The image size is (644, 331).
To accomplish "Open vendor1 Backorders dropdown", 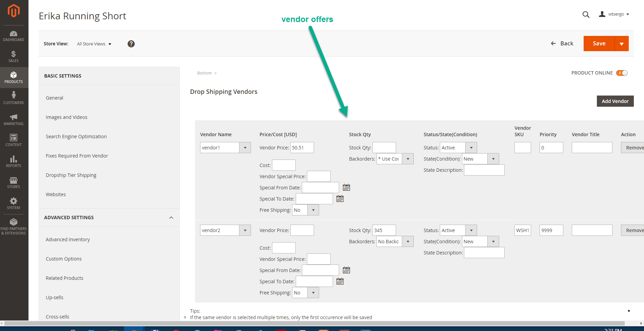I will tap(395, 159).
